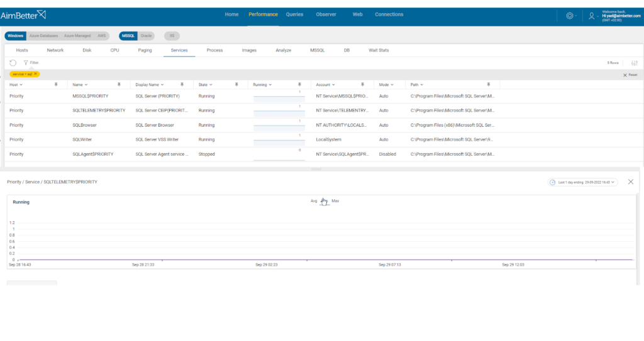Image resolution: width=644 pixels, height=341 pixels.
Task: Open the Last 1 day ending date range dropdown
Action: coord(583,182)
